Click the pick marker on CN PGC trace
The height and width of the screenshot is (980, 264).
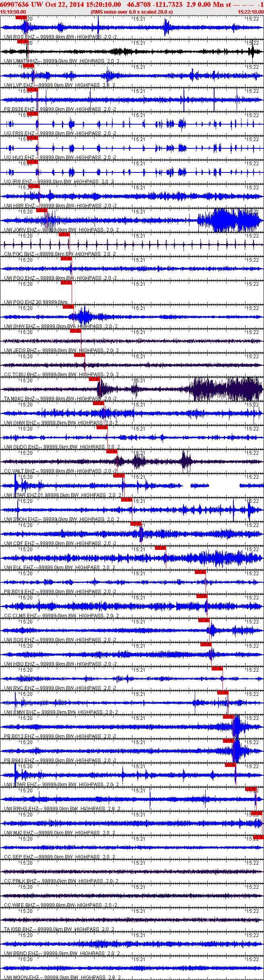(64, 234)
